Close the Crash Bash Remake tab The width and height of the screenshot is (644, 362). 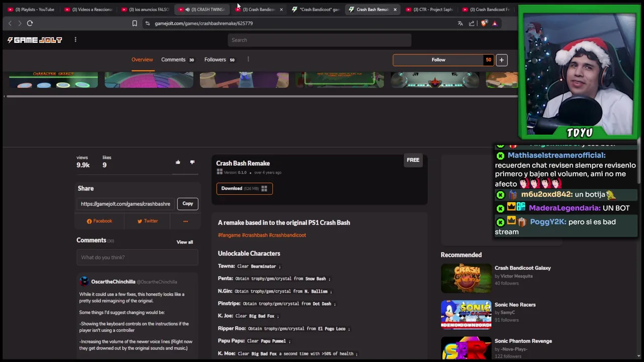click(x=395, y=10)
